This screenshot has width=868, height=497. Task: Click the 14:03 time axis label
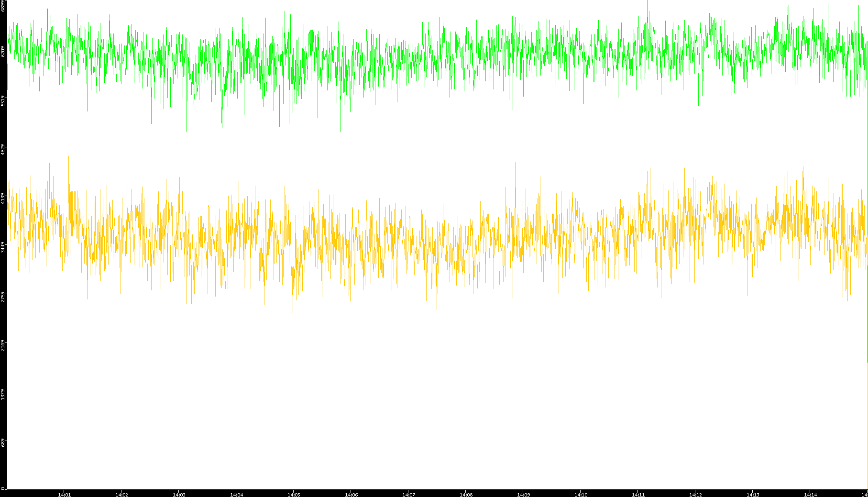pyautogui.click(x=179, y=495)
